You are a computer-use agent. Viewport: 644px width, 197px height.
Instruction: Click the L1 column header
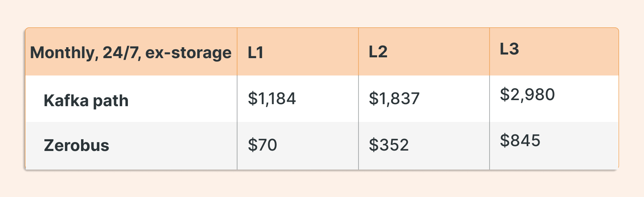[255, 52]
